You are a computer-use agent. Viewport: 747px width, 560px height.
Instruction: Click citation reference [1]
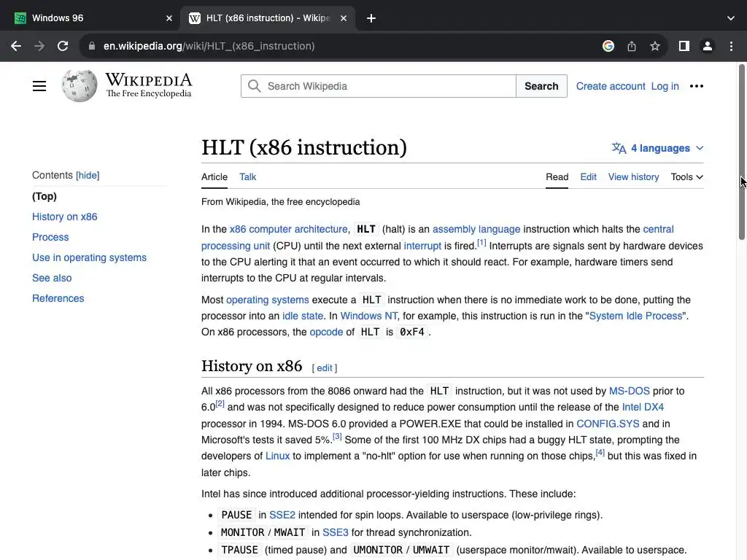click(481, 243)
